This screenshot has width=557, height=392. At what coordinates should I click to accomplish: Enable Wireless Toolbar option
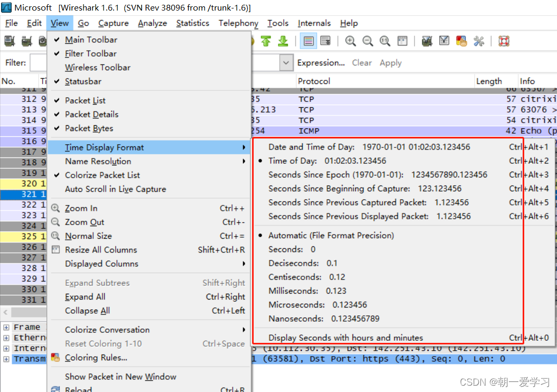coord(150,68)
